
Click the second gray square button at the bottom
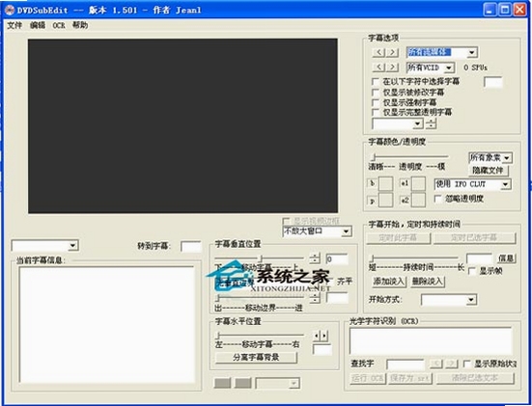click(x=243, y=383)
